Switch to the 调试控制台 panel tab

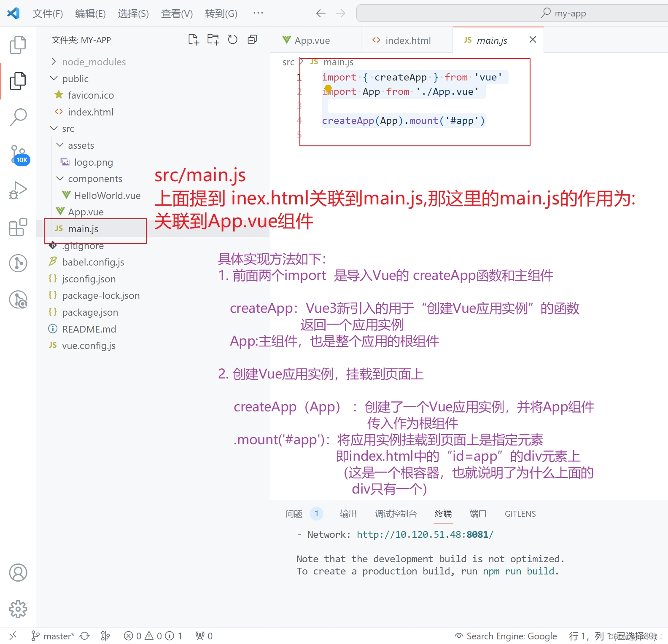click(396, 514)
